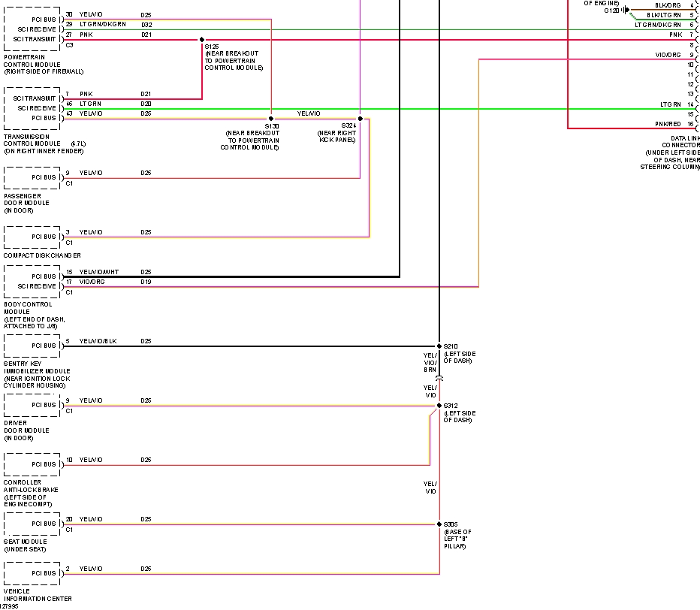Click the Vehicle Information Center label
This screenshot has height=610, width=700.
pos(38,595)
